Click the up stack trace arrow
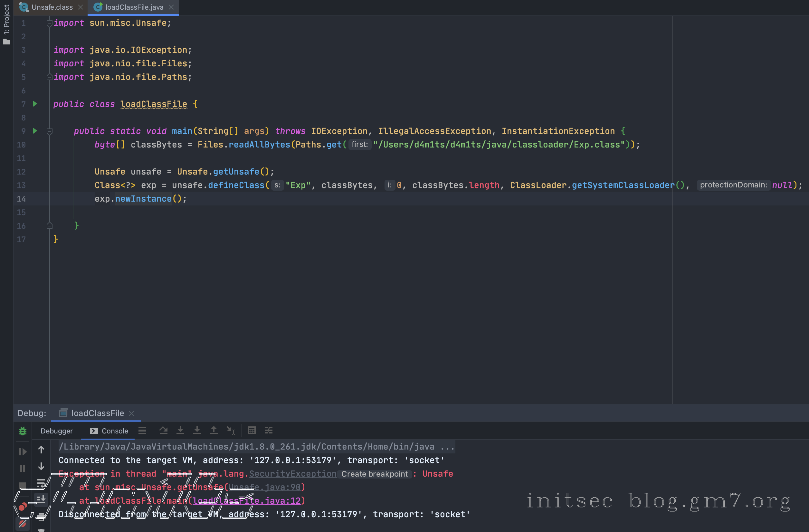 [41, 450]
